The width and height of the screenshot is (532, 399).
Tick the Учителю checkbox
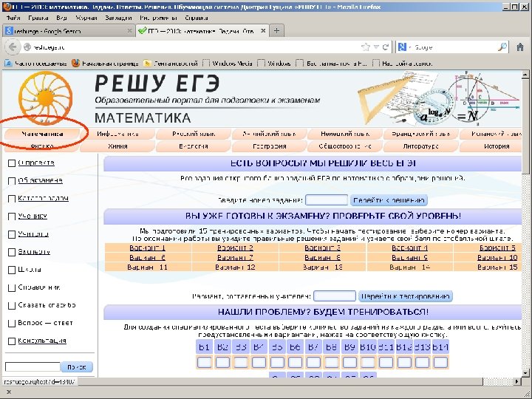tap(12, 234)
